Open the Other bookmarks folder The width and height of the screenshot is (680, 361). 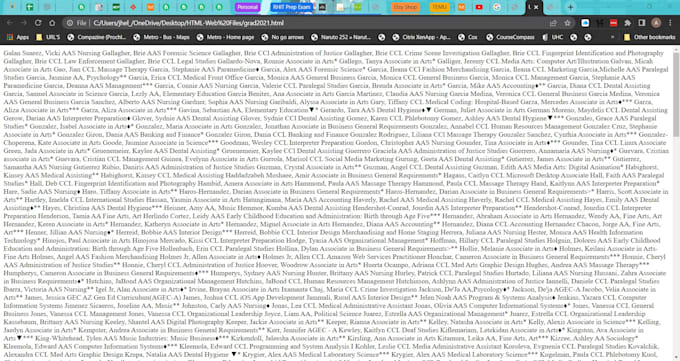tap(649, 37)
